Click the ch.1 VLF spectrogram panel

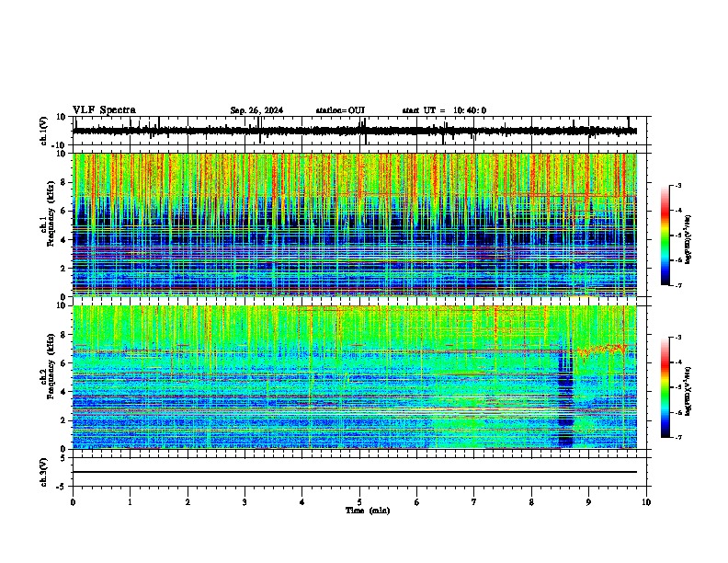click(x=355, y=224)
